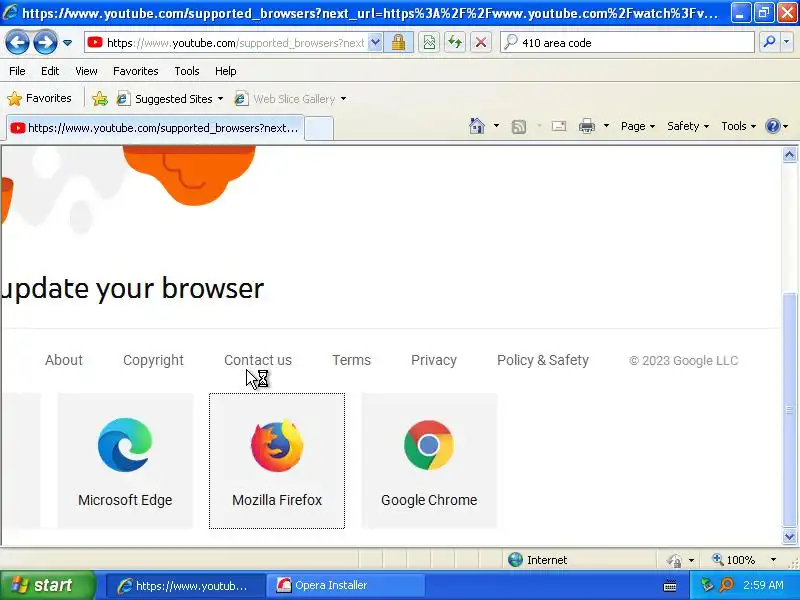The height and width of the screenshot is (600, 800).
Task: Click the Microsoft Edge logo
Action: click(125, 445)
